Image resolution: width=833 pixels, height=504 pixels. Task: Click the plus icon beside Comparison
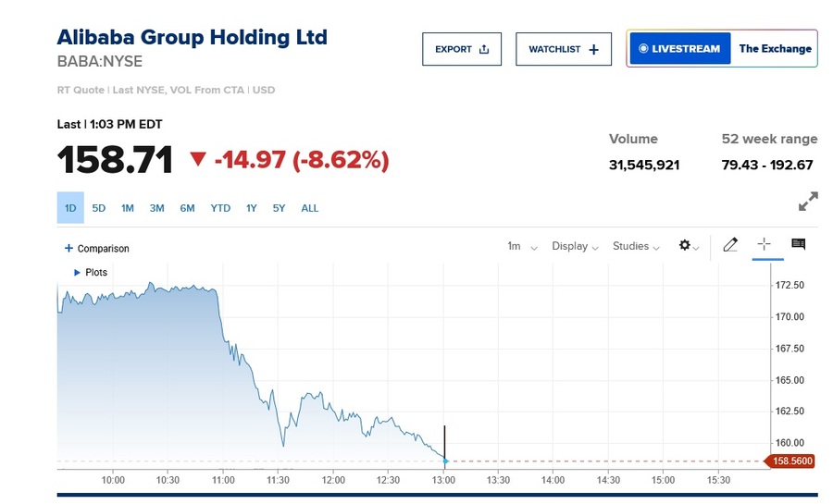(x=68, y=249)
